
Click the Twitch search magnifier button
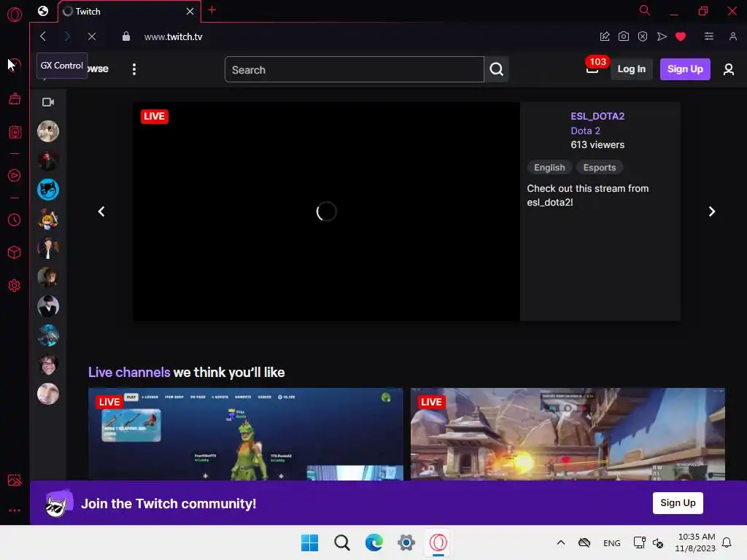click(496, 69)
